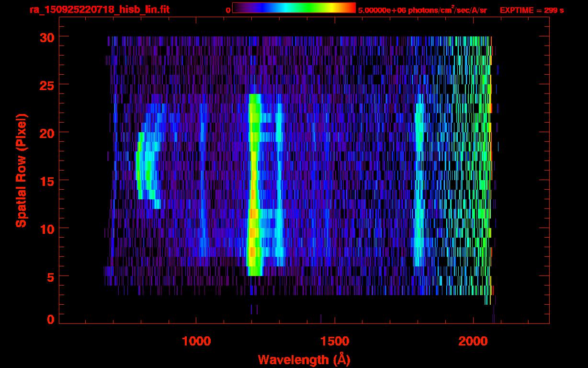This screenshot has width=588, height=368.
Task: Click the file name ra_150925220718_hisb_lin.fit title
Action: pyautogui.click(x=99, y=10)
